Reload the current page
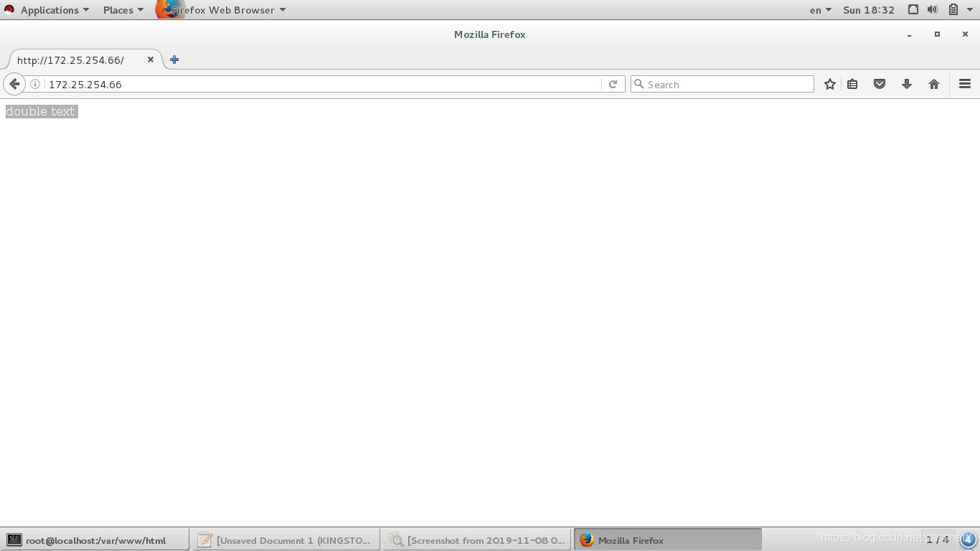 coord(613,84)
